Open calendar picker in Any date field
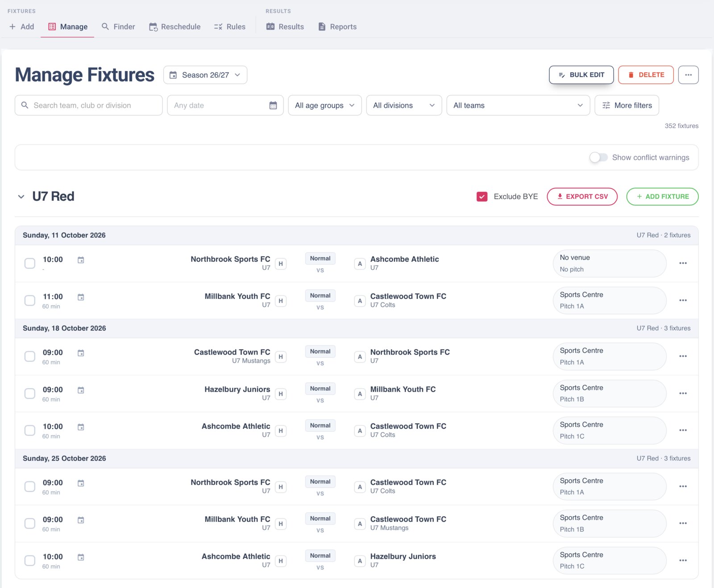Viewport: 714px width, 588px height. click(x=273, y=105)
